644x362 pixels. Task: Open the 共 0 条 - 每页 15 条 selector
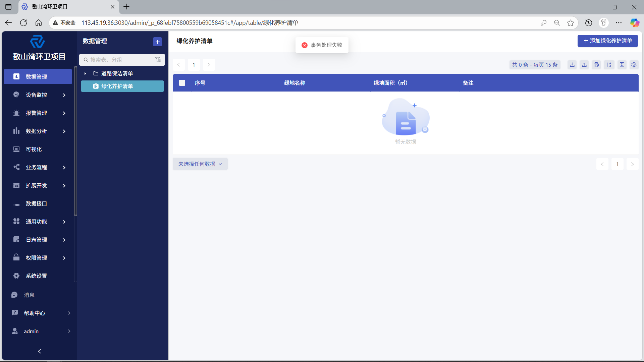point(535,65)
